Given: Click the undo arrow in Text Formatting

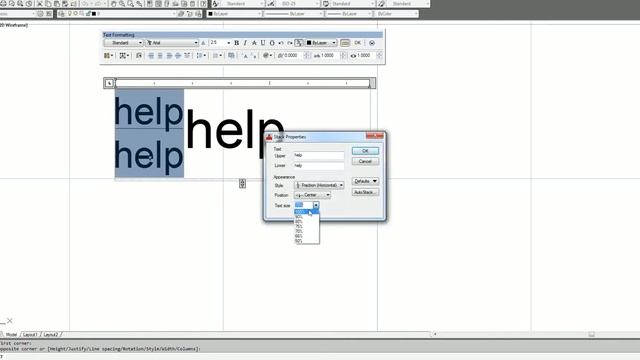Looking at the screenshot, I should pos(281,43).
